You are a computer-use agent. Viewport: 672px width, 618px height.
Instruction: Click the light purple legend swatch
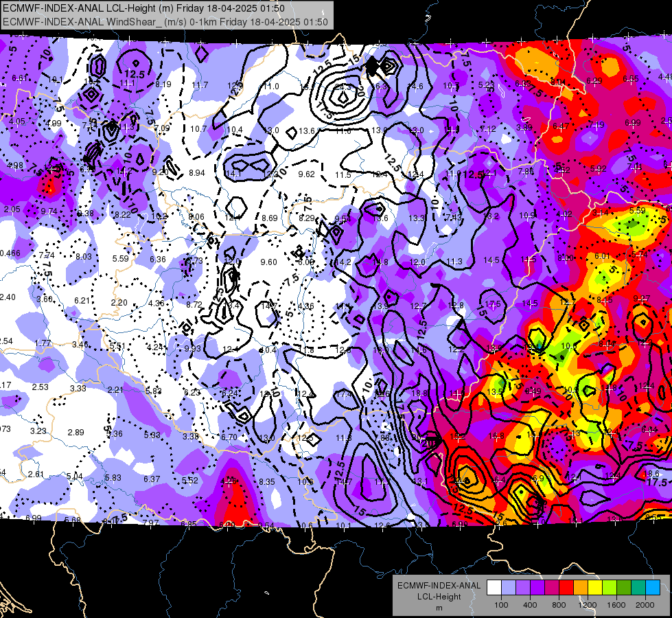[x=523, y=588]
